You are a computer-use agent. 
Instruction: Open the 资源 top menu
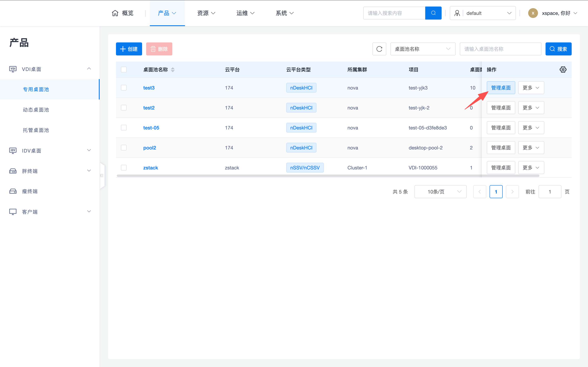pyautogui.click(x=206, y=13)
